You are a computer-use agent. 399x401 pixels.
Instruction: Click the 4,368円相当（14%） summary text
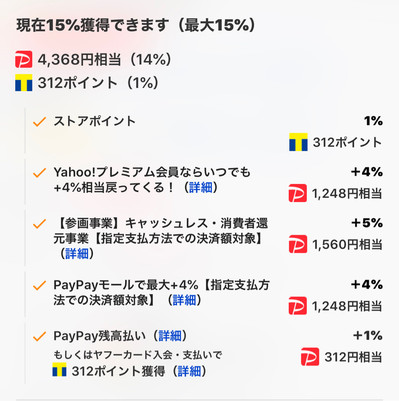[105, 60]
